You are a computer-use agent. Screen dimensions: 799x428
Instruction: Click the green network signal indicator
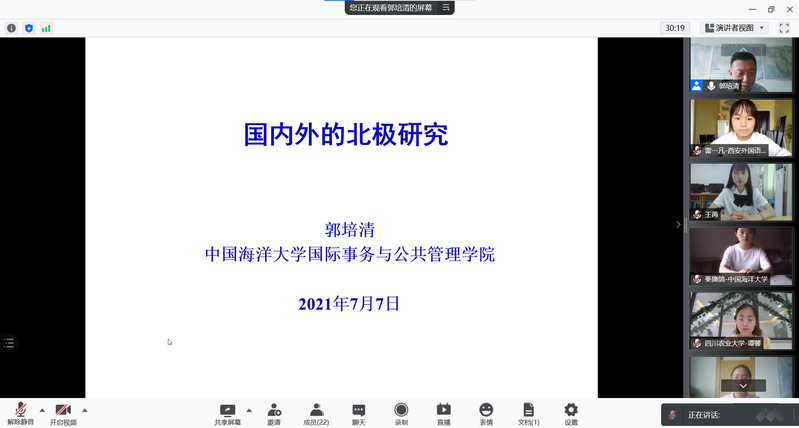tap(46, 28)
